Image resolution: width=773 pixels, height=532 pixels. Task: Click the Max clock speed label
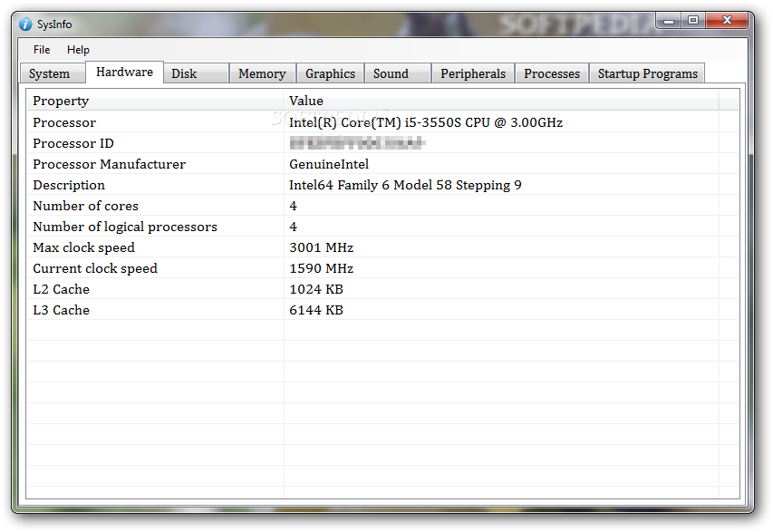coord(83,247)
